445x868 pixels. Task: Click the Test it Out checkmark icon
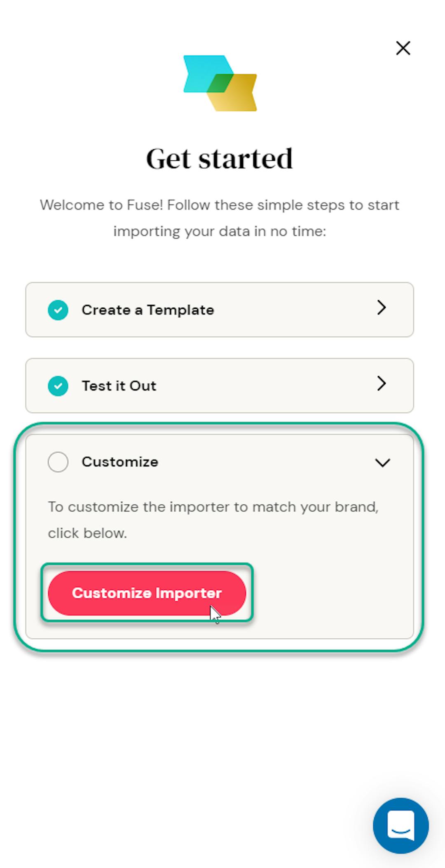click(58, 386)
